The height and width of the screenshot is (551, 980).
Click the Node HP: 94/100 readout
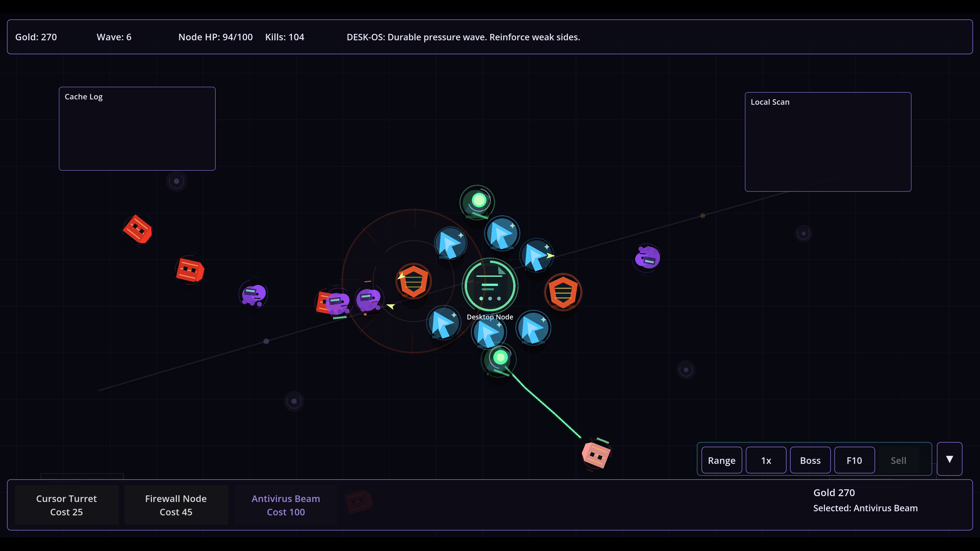coord(216,37)
